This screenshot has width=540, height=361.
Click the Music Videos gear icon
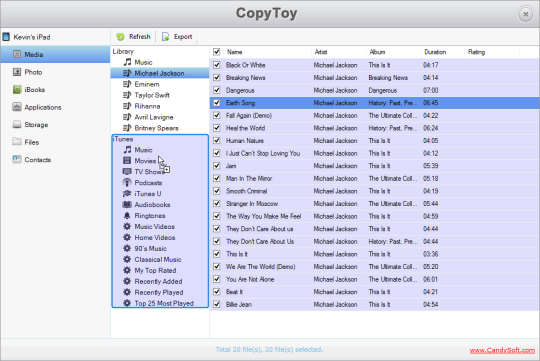tap(127, 226)
